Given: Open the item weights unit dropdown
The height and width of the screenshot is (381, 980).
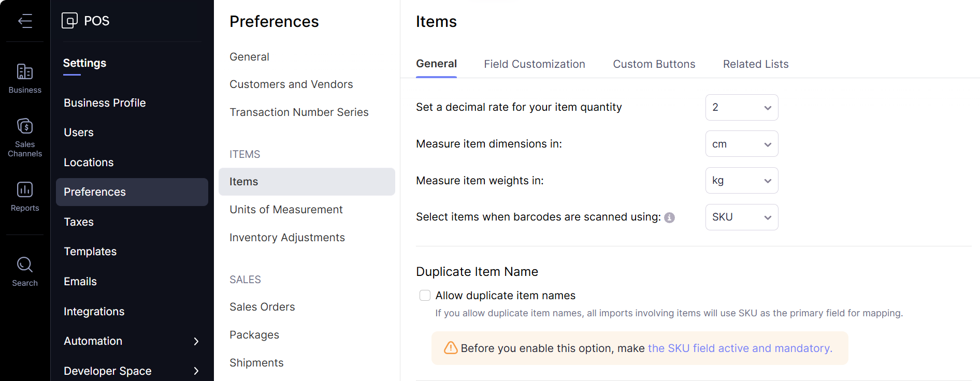Looking at the screenshot, I should pyautogui.click(x=741, y=181).
